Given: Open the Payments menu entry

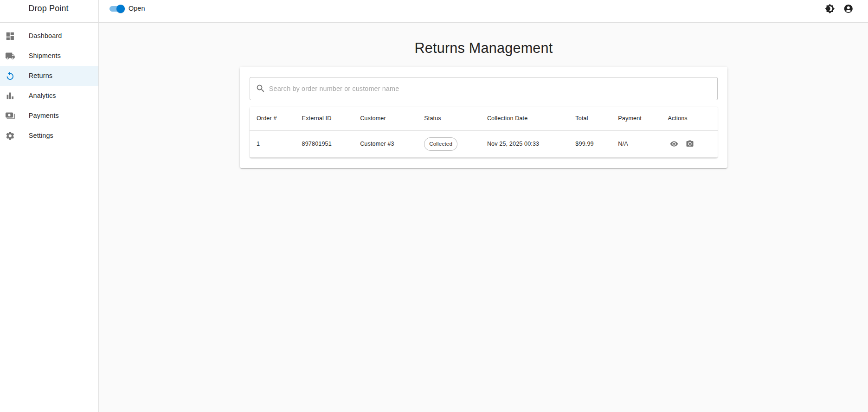Looking at the screenshot, I should coord(44,116).
